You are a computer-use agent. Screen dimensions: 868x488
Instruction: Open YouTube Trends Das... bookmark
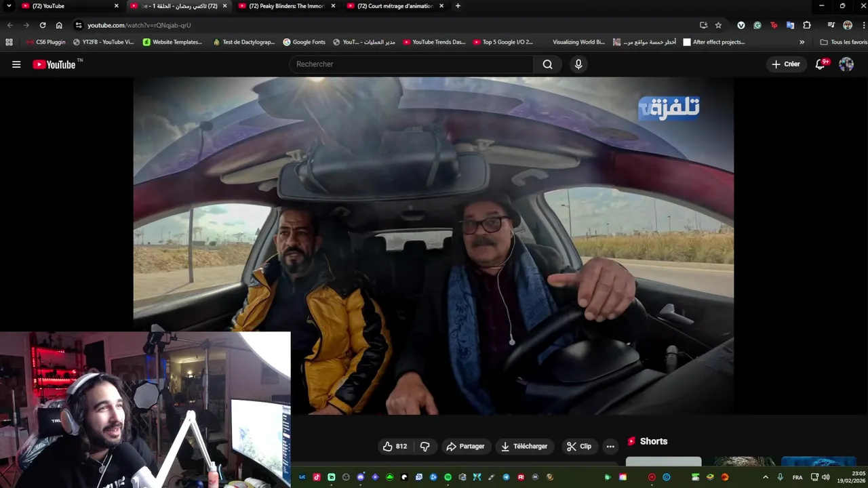tap(434, 42)
